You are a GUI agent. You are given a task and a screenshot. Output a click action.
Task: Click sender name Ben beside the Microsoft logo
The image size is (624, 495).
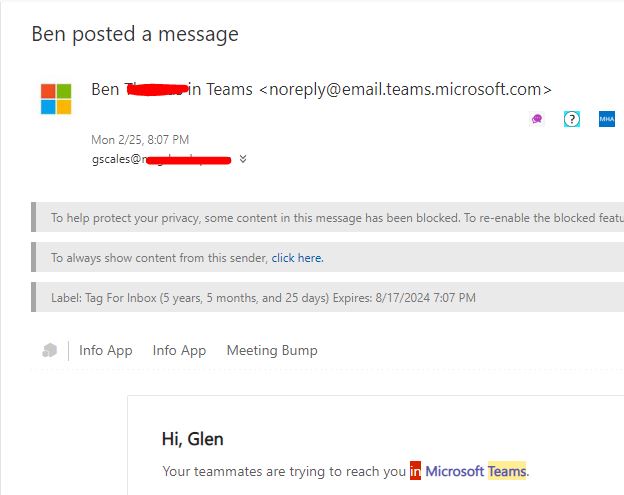tap(105, 89)
